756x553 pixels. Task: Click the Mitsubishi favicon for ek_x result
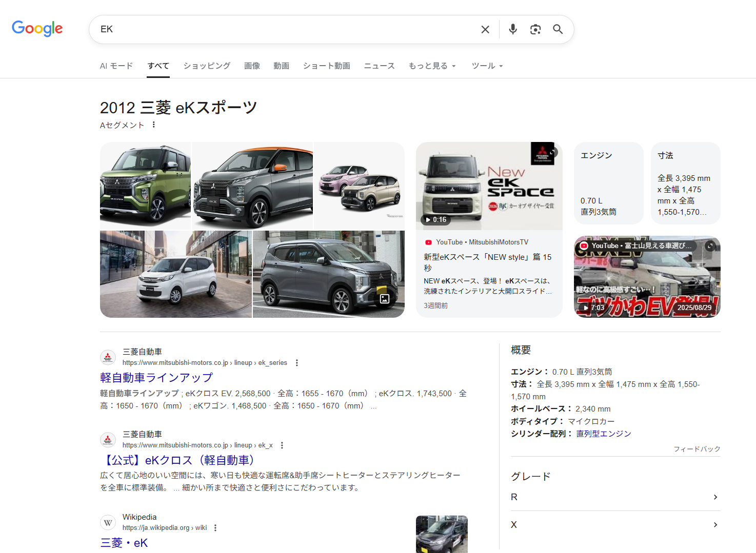(108, 440)
